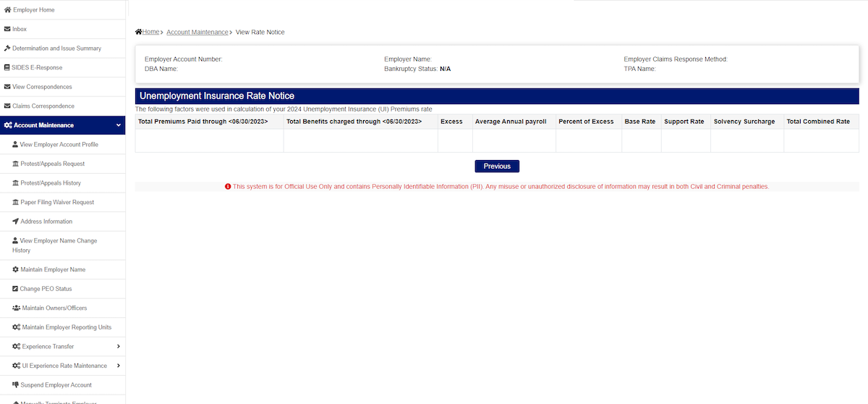Click the person icon for View Employer Account Profile
Image resolution: width=868 pixels, height=404 pixels.
click(15, 145)
